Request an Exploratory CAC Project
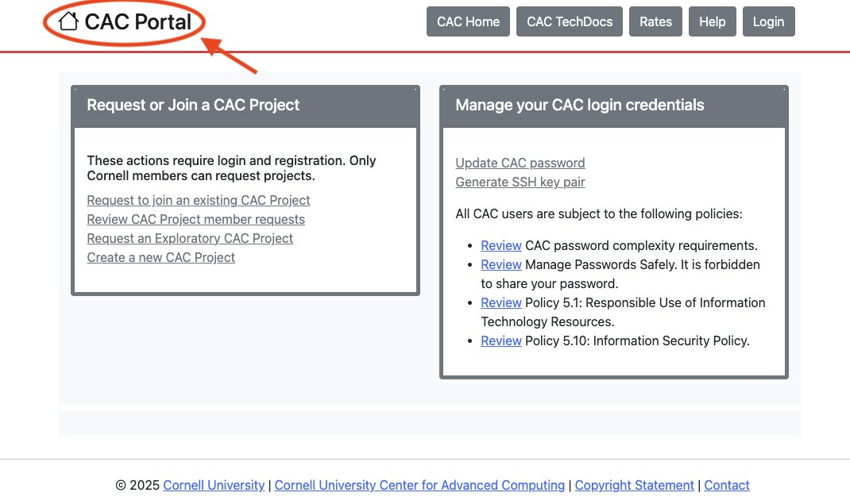Screen dimensions: 850x504 click(190, 238)
